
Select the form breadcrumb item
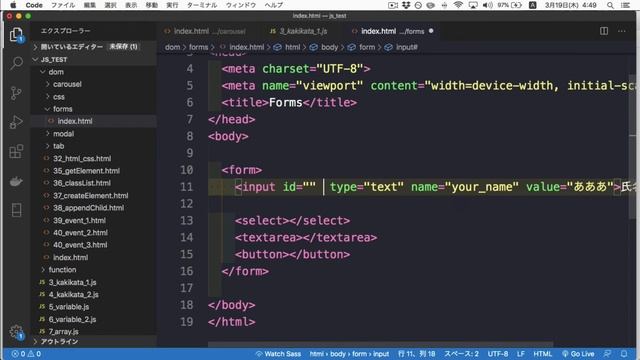[362, 47]
